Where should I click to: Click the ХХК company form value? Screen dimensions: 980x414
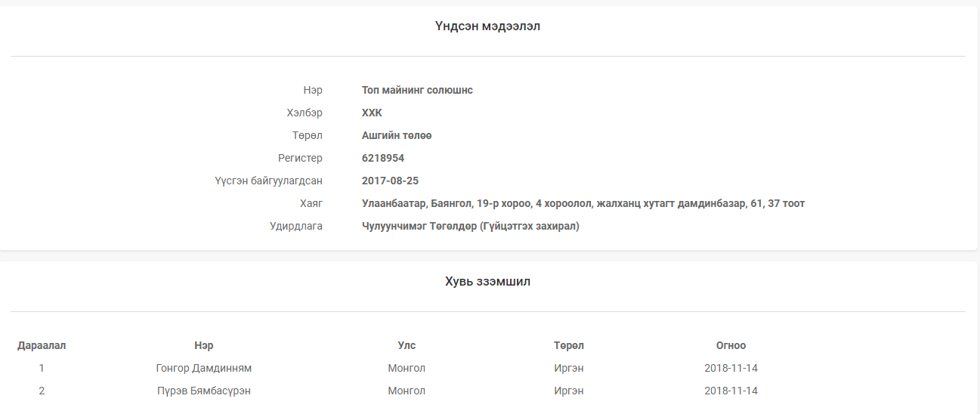[x=372, y=113]
